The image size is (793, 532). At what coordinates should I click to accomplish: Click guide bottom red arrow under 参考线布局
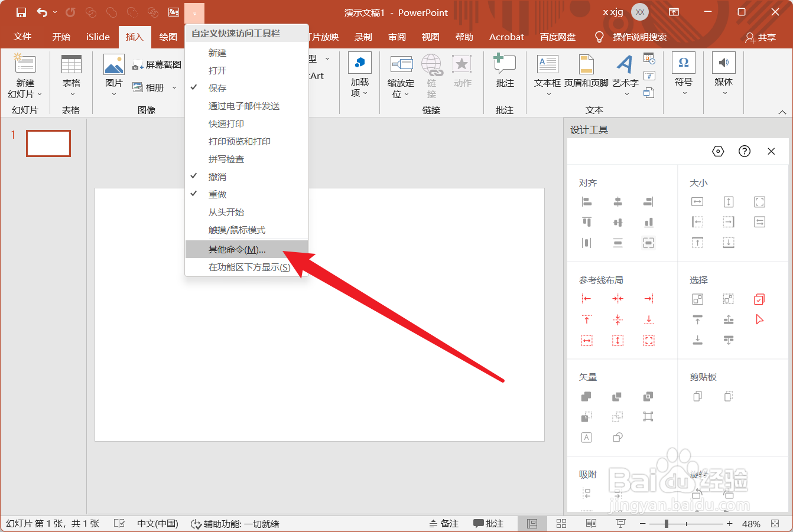click(x=648, y=319)
